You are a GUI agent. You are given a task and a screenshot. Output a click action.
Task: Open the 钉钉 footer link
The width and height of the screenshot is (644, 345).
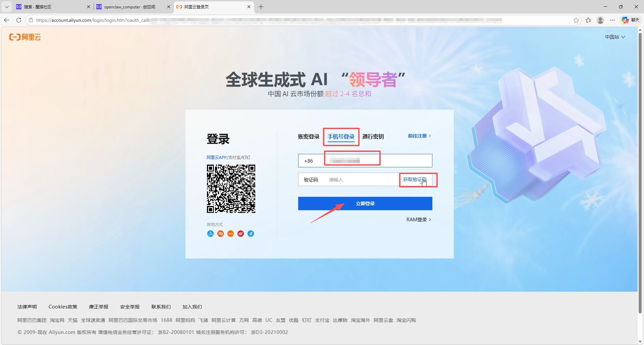point(307,320)
